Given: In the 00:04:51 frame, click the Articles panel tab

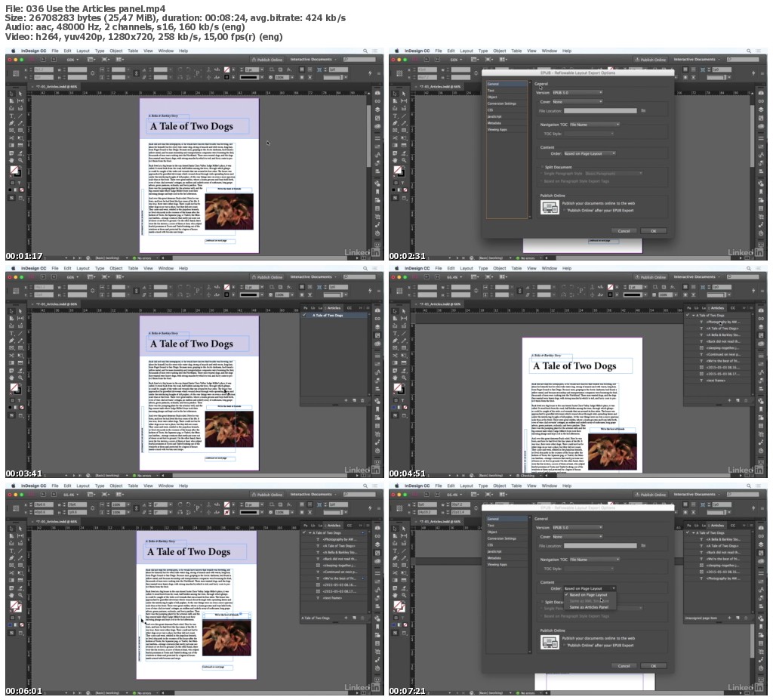Looking at the screenshot, I should click(717, 308).
